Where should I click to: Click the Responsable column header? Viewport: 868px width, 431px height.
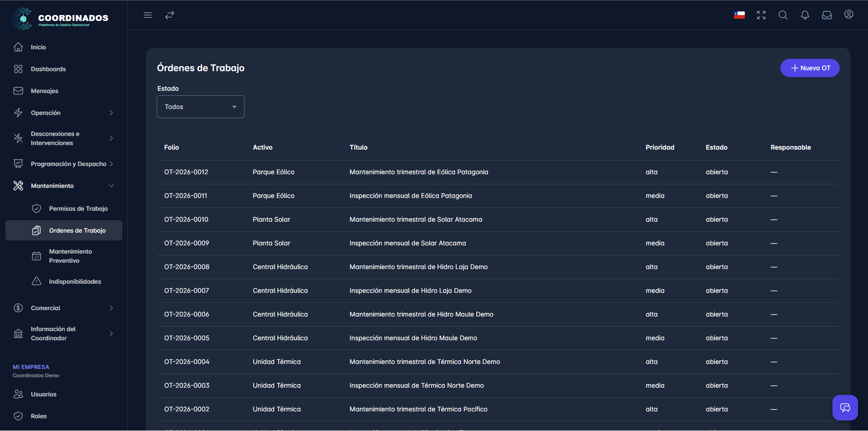click(x=790, y=147)
